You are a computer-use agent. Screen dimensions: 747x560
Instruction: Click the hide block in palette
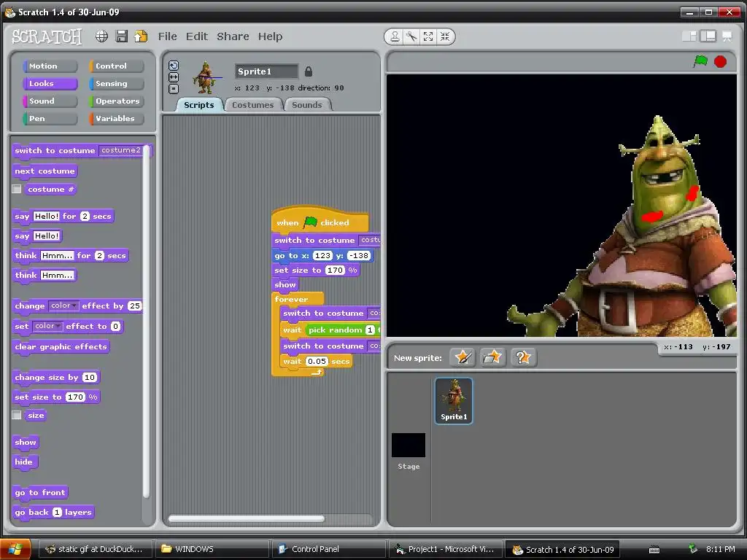[24, 462]
